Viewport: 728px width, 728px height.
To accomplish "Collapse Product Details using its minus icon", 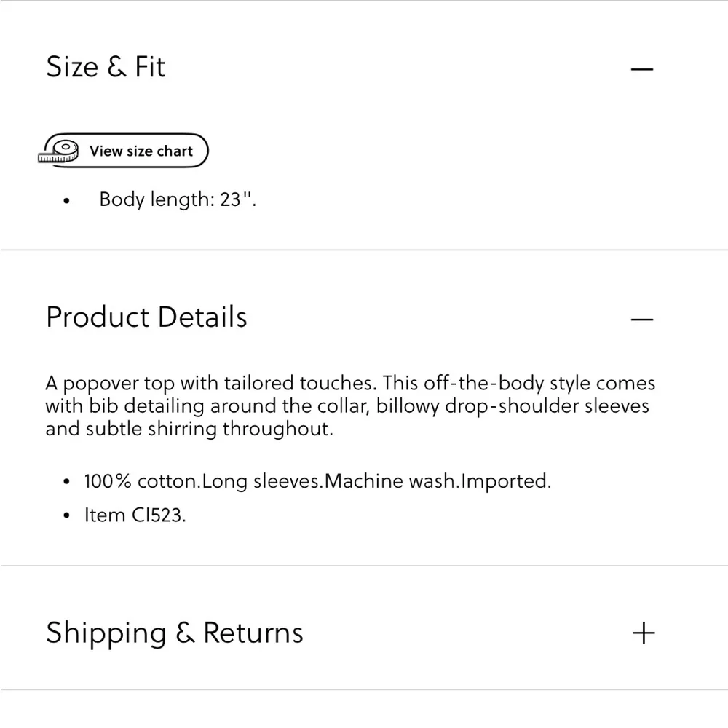I will click(x=642, y=320).
